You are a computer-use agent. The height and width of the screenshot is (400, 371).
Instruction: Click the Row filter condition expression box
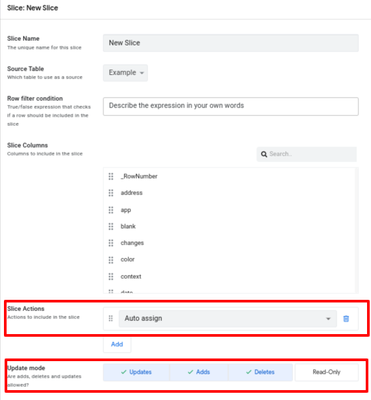[x=231, y=106]
